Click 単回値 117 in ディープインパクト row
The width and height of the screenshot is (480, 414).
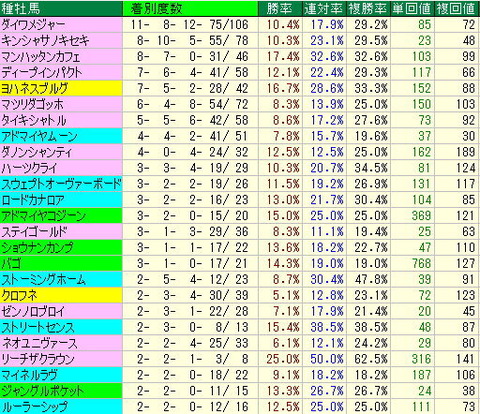click(x=421, y=73)
